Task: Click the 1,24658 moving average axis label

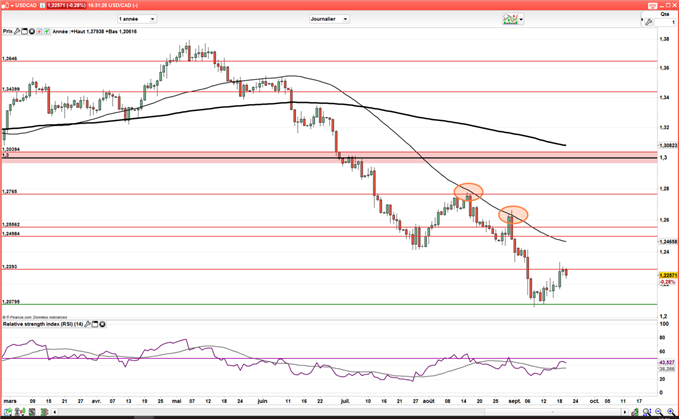Action: point(668,242)
